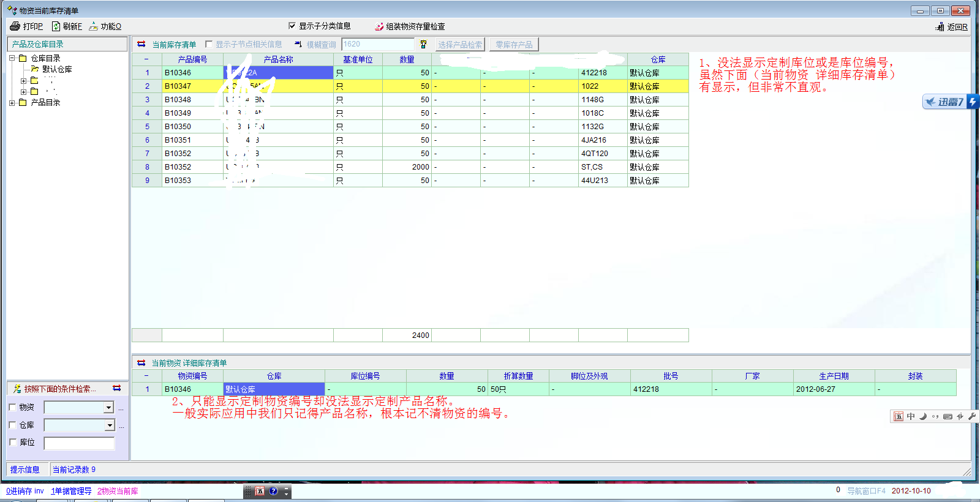
Task: Enable the 物资 filter checkbox
Action: coord(12,407)
